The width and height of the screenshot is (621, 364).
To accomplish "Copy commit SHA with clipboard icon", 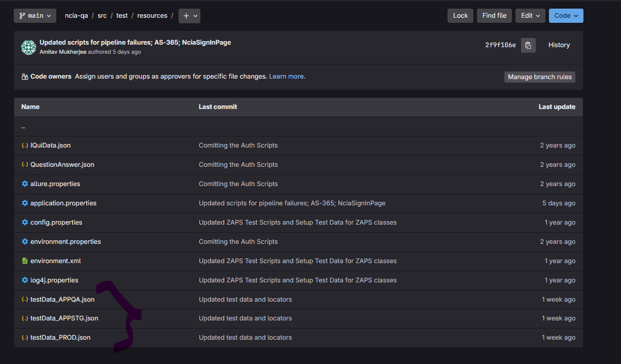I will point(528,45).
